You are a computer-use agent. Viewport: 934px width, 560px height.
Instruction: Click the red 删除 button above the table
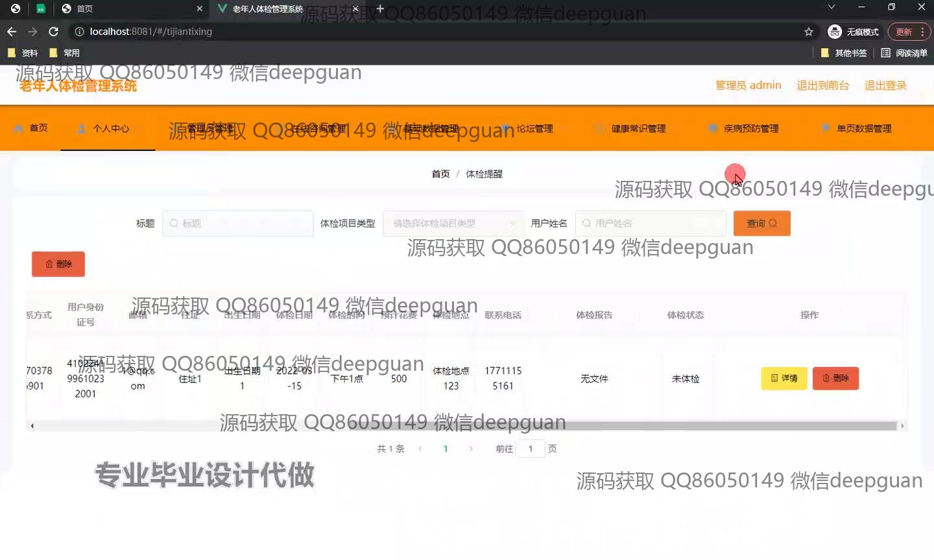click(58, 264)
